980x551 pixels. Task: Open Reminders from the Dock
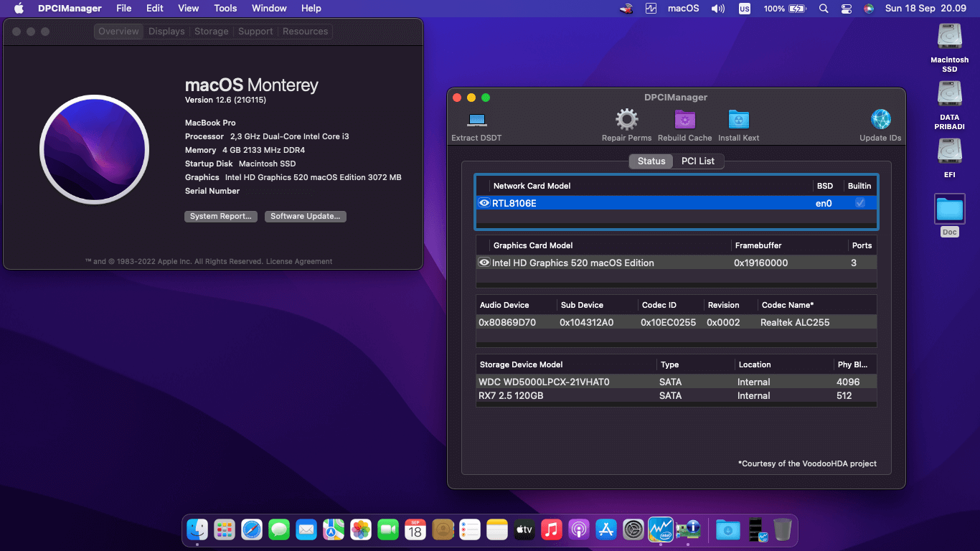pos(470,529)
